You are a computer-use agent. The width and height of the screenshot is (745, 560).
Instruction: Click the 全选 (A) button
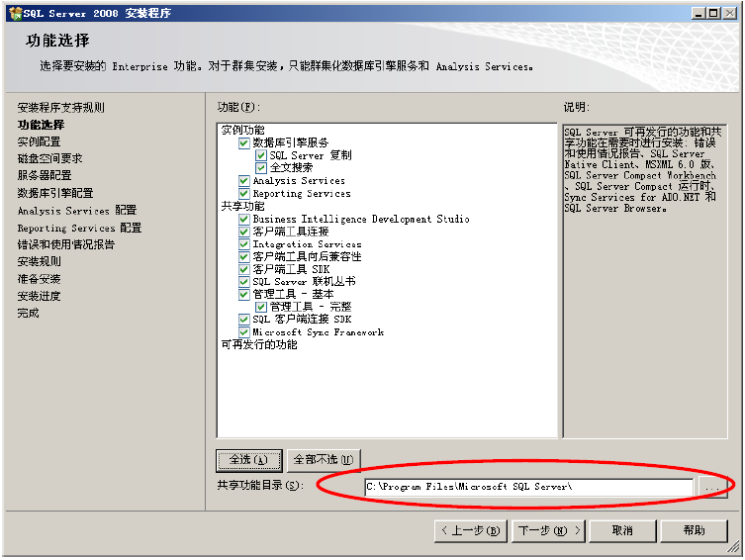click(249, 460)
